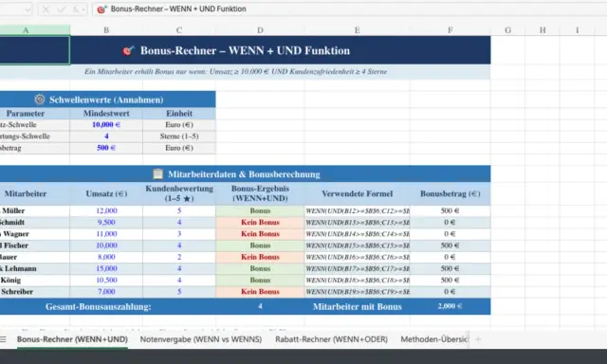The image size is (607, 364).
Task: Select 'Schwellenwerte (Annahmen)' section header
Action: (x=106, y=100)
